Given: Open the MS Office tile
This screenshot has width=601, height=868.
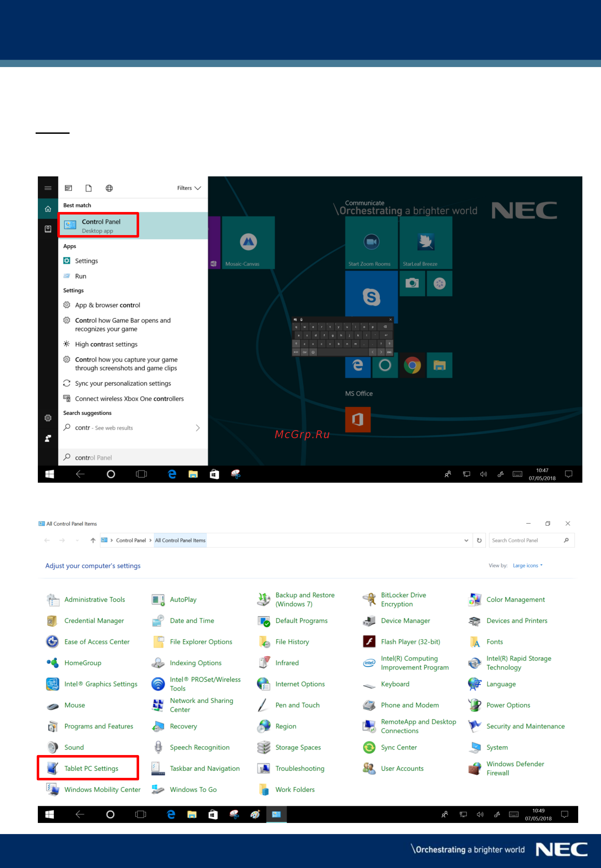Looking at the screenshot, I should point(358,419).
